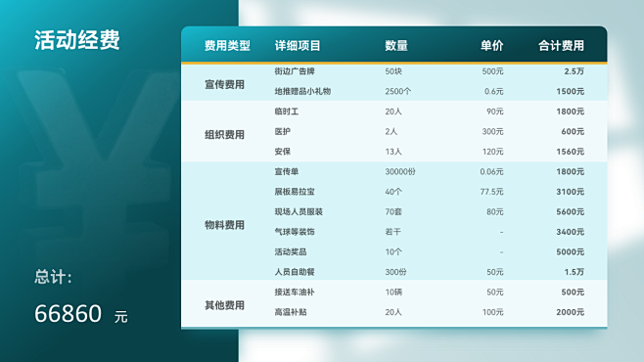Select the 若干 quantity cell

pos(392,232)
